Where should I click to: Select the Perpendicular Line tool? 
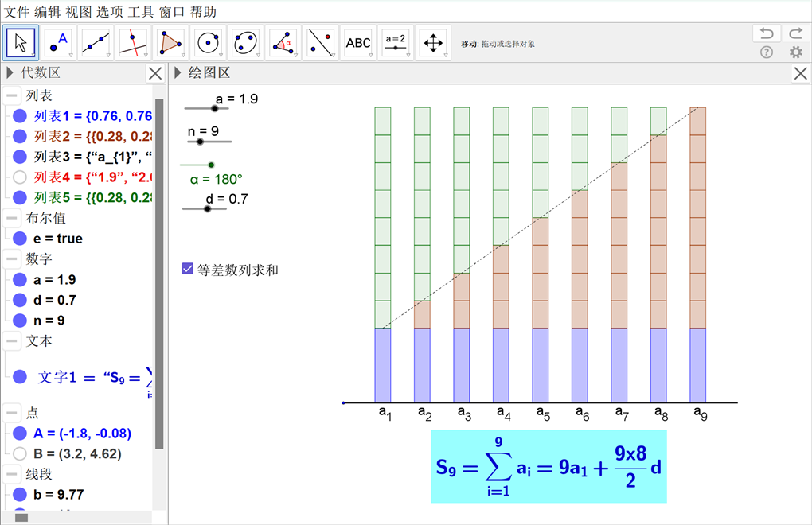tap(134, 42)
